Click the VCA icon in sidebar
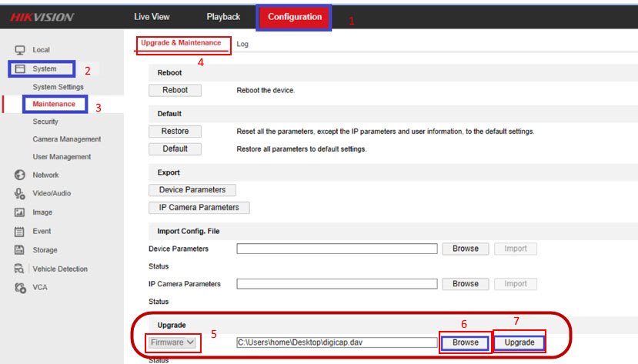Screen dimensions: 638x364 pos(20,288)
